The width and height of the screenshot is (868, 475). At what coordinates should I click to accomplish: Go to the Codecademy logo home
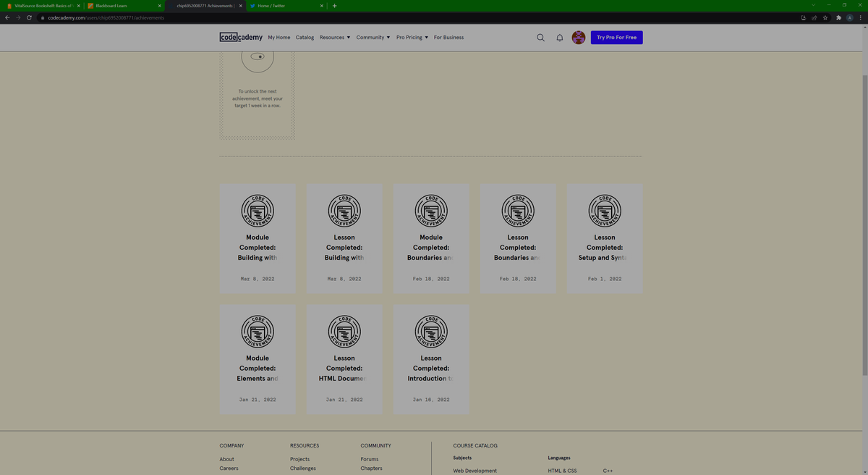coord(241,37)
